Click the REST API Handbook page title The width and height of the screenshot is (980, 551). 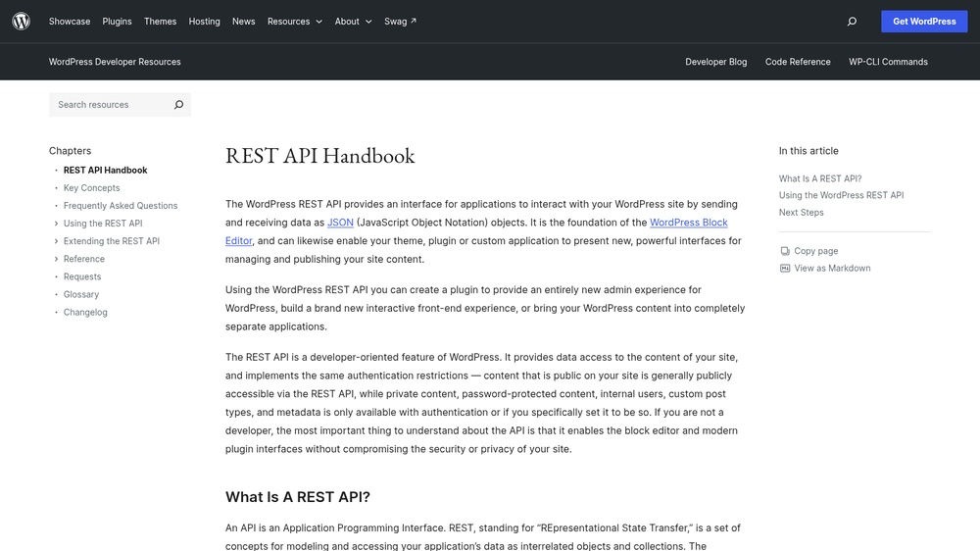[x=319, y=156]
